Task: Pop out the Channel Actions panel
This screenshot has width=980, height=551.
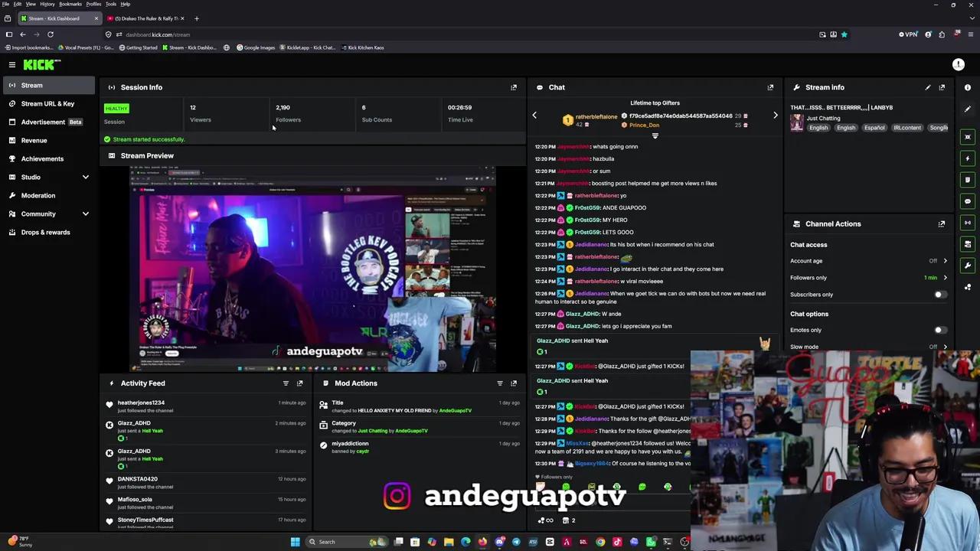Action: [942, 224]
